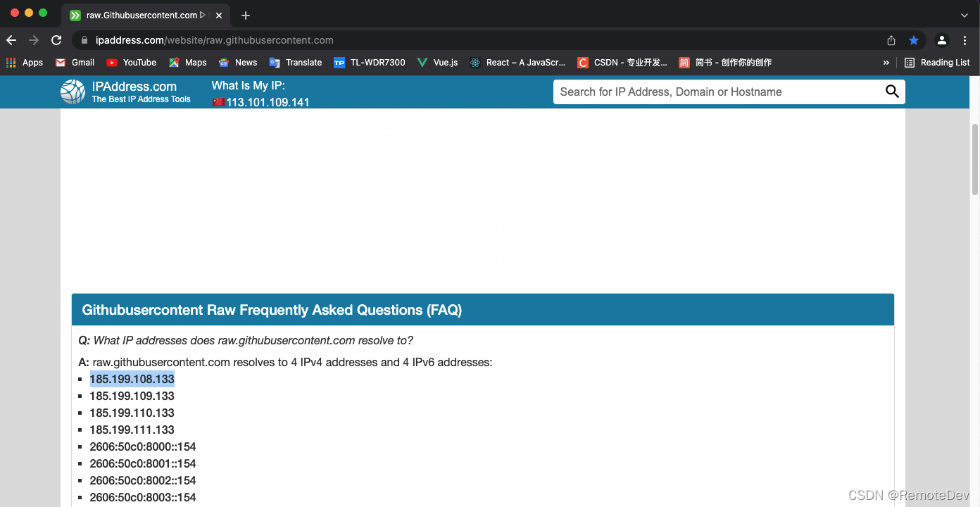This screenshot has width=980, height=507.
Task: Open the YouTube bookmark
Action: tap(132, 63)
